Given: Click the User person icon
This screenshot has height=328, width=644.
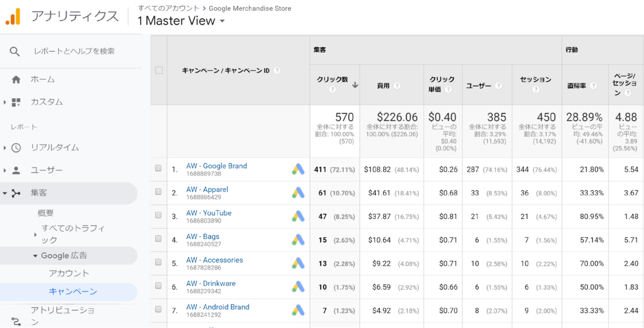Looking at the screenshot, I should (16, 171).
